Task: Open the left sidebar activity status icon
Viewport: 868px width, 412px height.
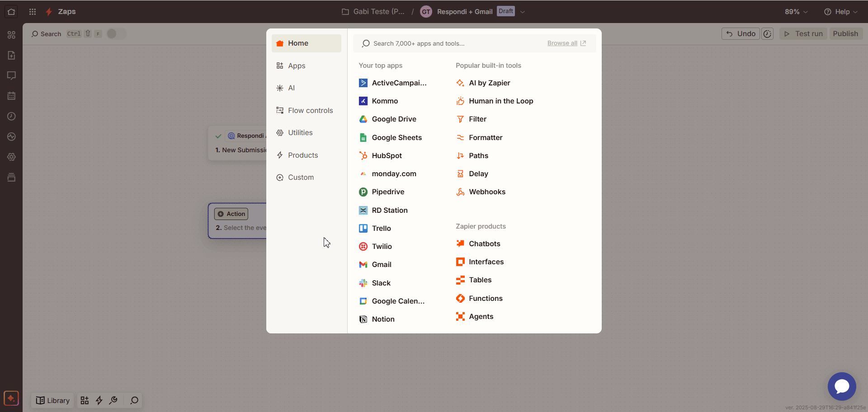Action: pyautogui.click(x=11, y=136)
